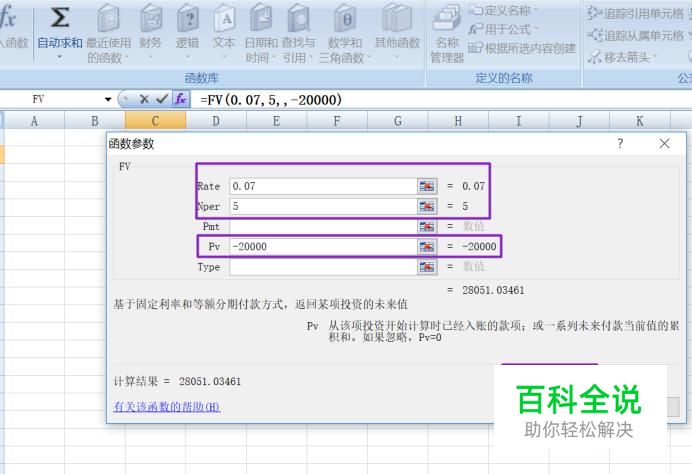Click the dialog help question mark
Viewport: 692px width, 474px height.
(x=620, y=143)
